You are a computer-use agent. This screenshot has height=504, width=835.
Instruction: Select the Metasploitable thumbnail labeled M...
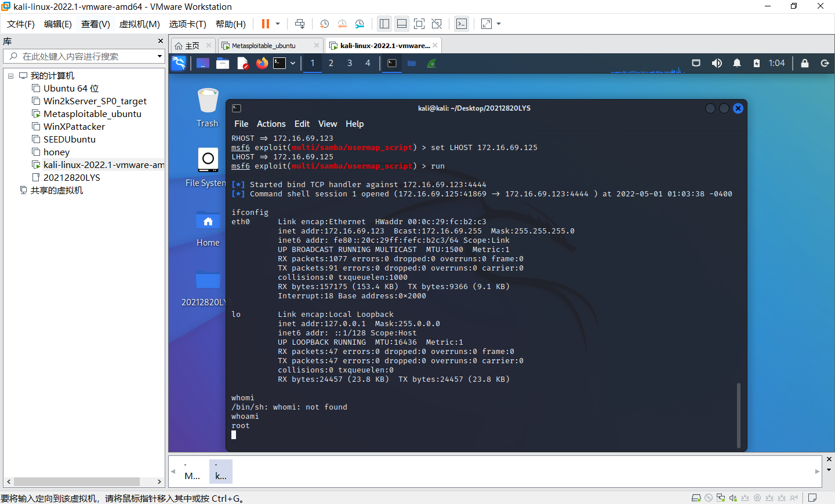click(x=193, y=472)
